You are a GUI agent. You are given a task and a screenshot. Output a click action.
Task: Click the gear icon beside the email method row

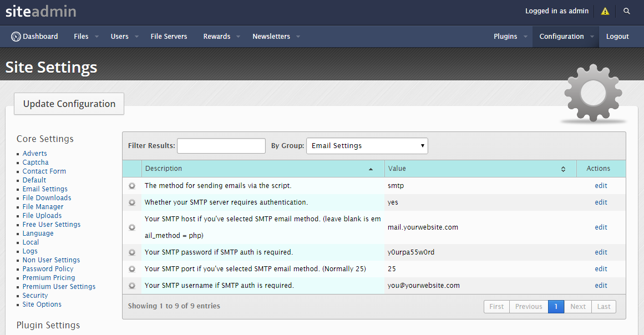pos(131,185)
